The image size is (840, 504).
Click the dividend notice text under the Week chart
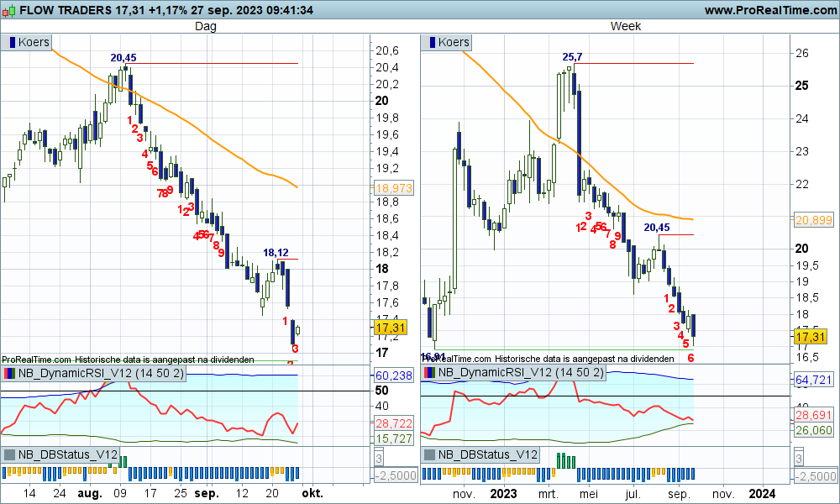(x=548, y=359)
